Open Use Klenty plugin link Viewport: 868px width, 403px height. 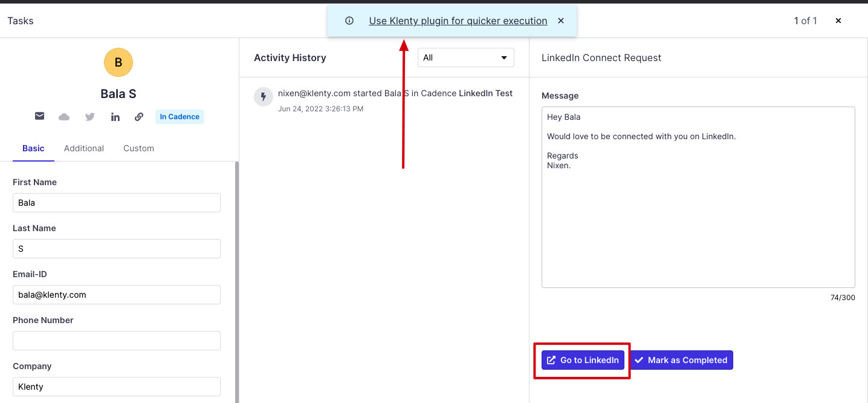(458, 21)
